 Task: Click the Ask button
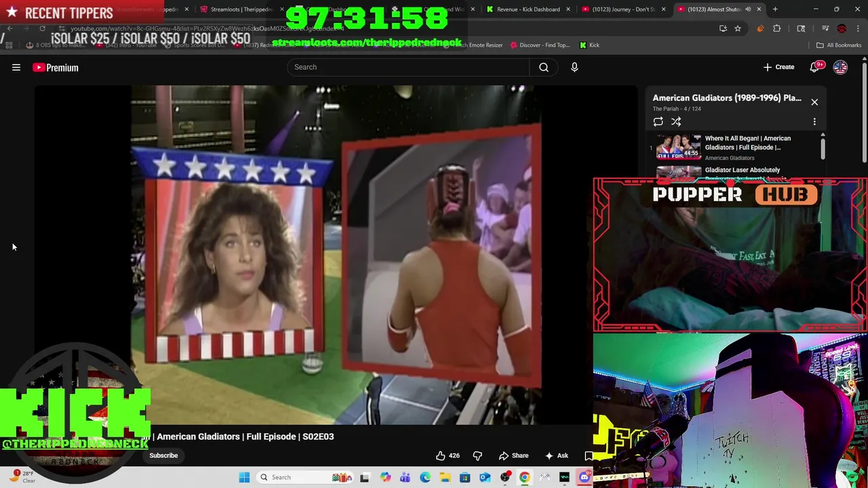[556, 455]
